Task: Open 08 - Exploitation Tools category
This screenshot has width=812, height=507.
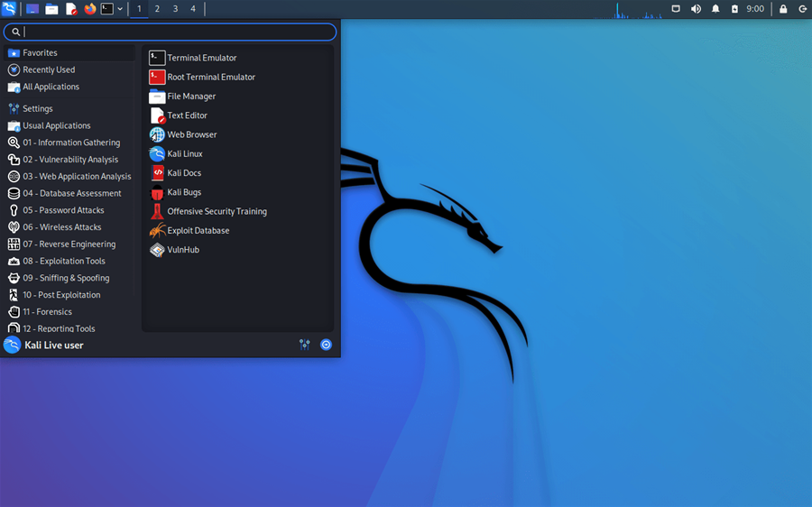Action: coord(69,261)
